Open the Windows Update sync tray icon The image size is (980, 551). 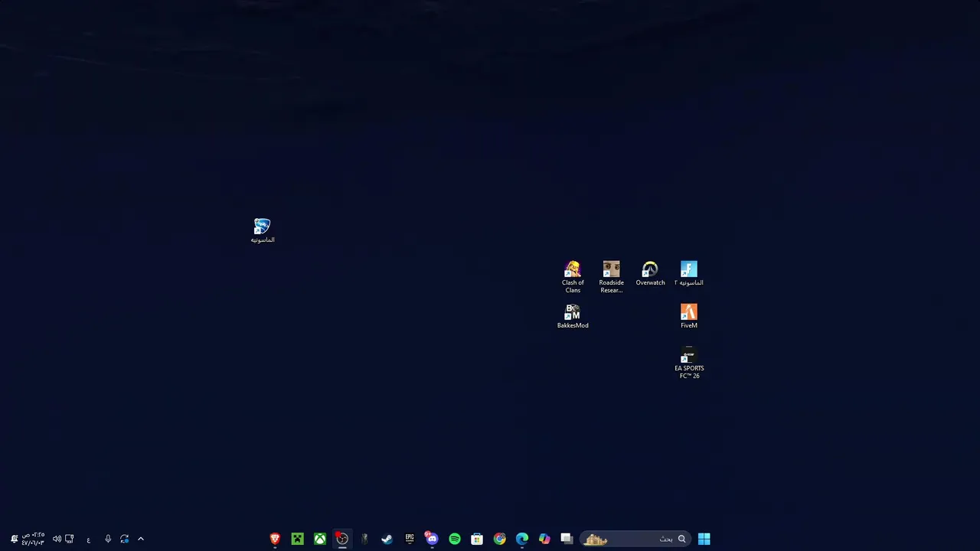point(125,539)
